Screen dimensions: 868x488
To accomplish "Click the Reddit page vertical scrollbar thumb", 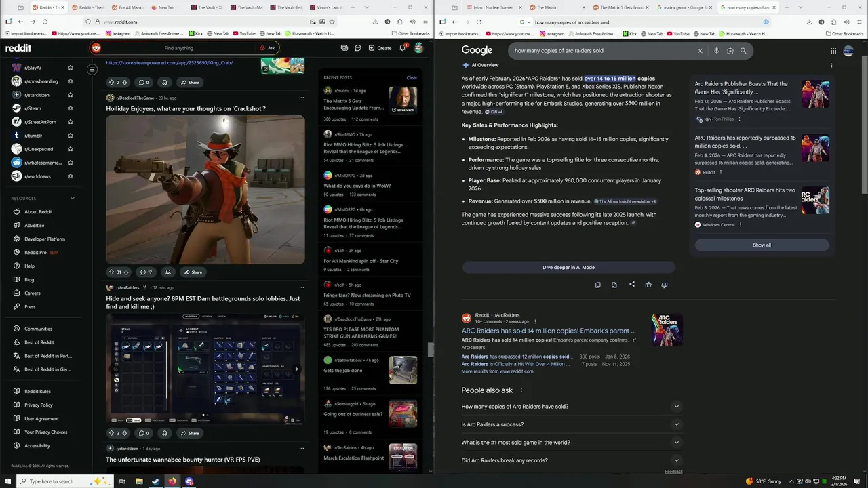I will (431, 350).
